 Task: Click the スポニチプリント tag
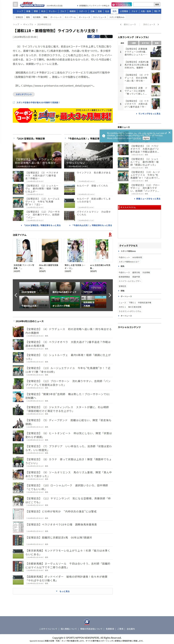pyautogui.click(x=24, y=94)
